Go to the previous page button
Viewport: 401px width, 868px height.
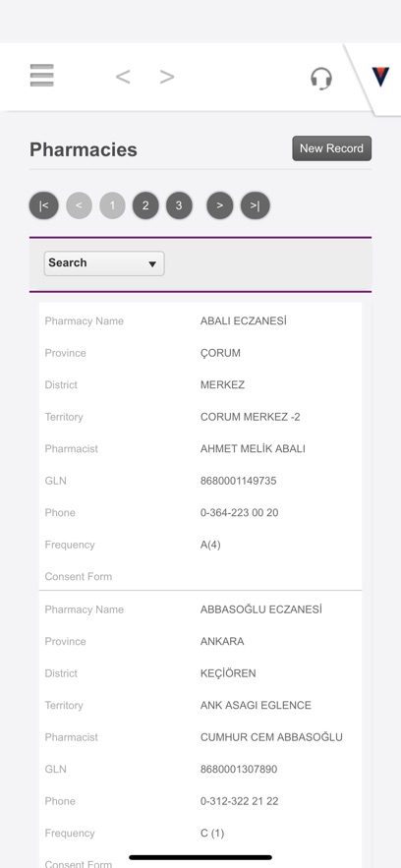(x=79, y=205)
